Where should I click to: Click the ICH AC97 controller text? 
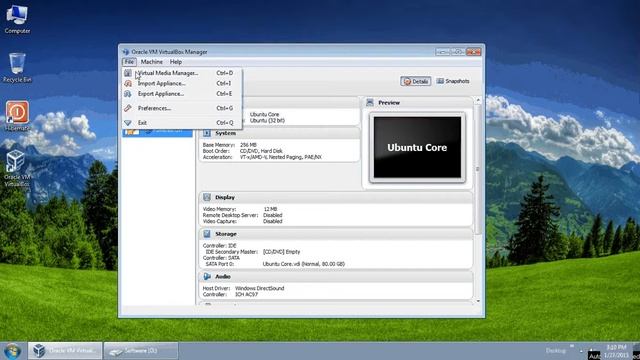click(x=246, y=294)
